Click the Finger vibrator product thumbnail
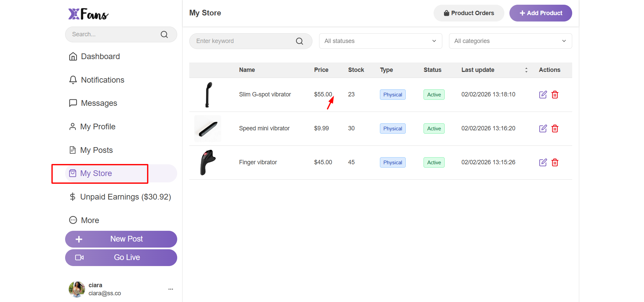Viewport: 644px width, 302px height. [208, 163]
